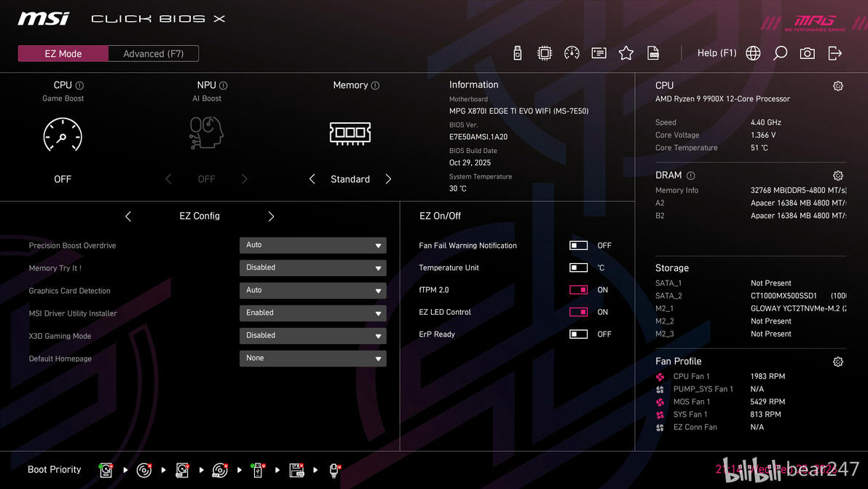This screenshot has height=489, width=868.
Task: Click the SATA_2 storage entry
Action: 751,297
